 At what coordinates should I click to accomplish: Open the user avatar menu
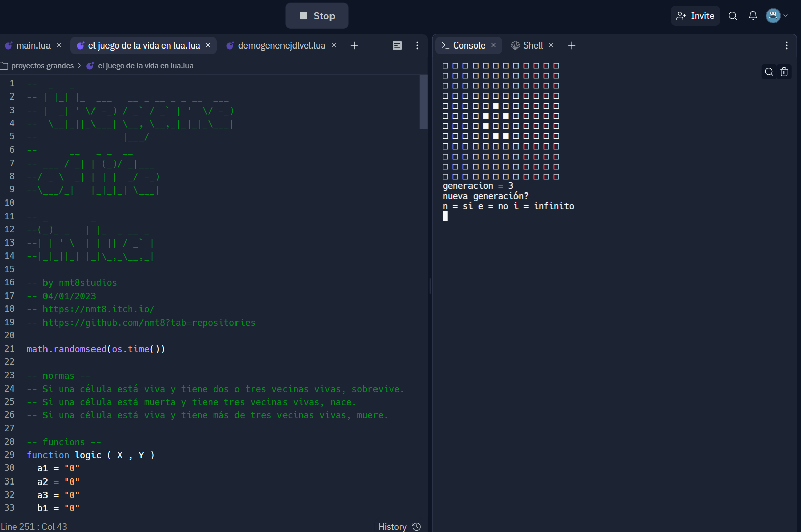point(777,16)
